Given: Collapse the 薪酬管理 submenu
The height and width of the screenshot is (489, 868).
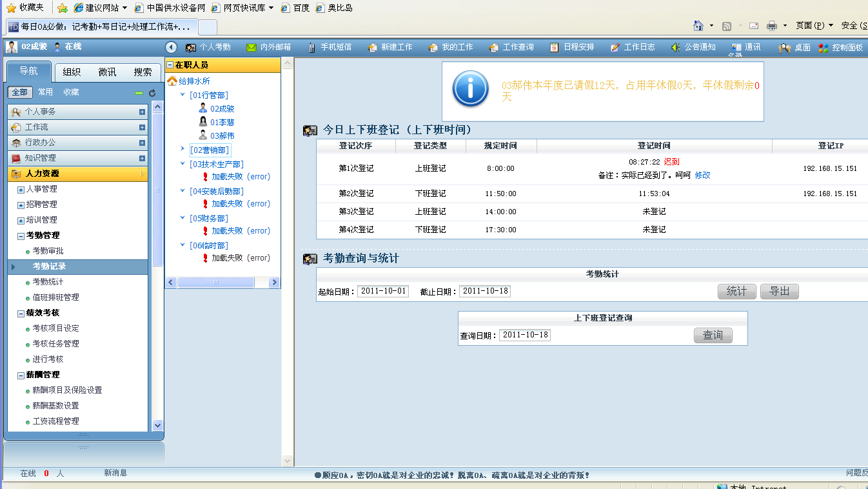Looking at the screenshot, I should [21, 375].
